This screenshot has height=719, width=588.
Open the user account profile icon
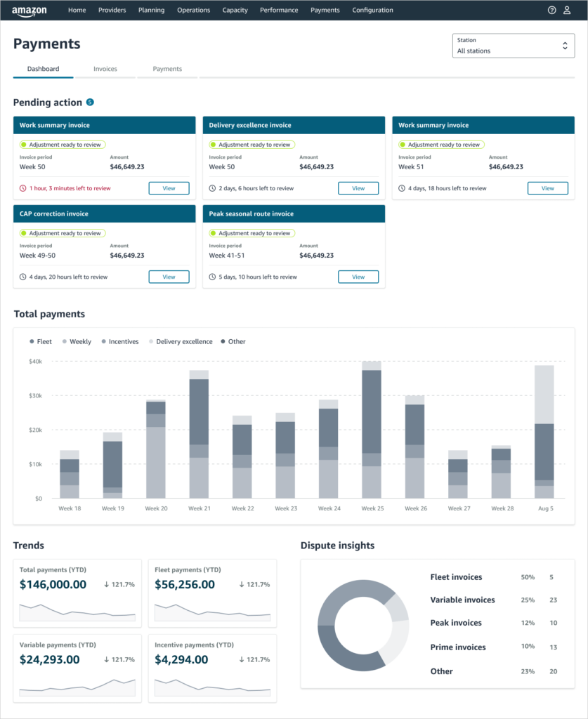click(567, 11)
